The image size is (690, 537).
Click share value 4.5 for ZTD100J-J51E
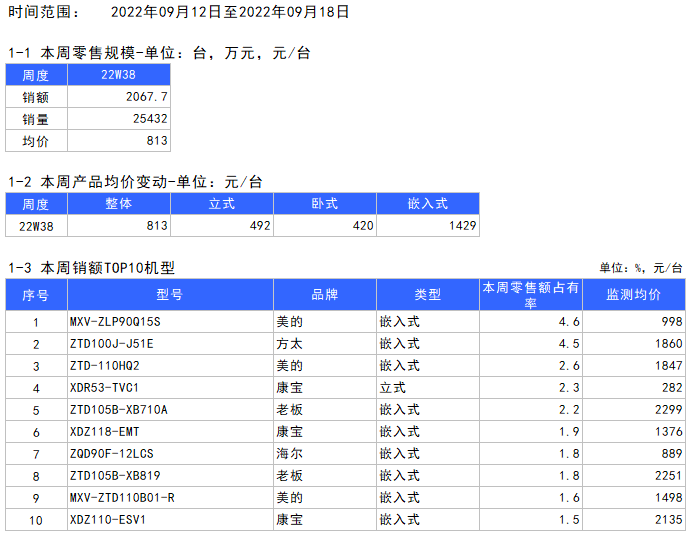pyautogui.click(x=569, y=344)
